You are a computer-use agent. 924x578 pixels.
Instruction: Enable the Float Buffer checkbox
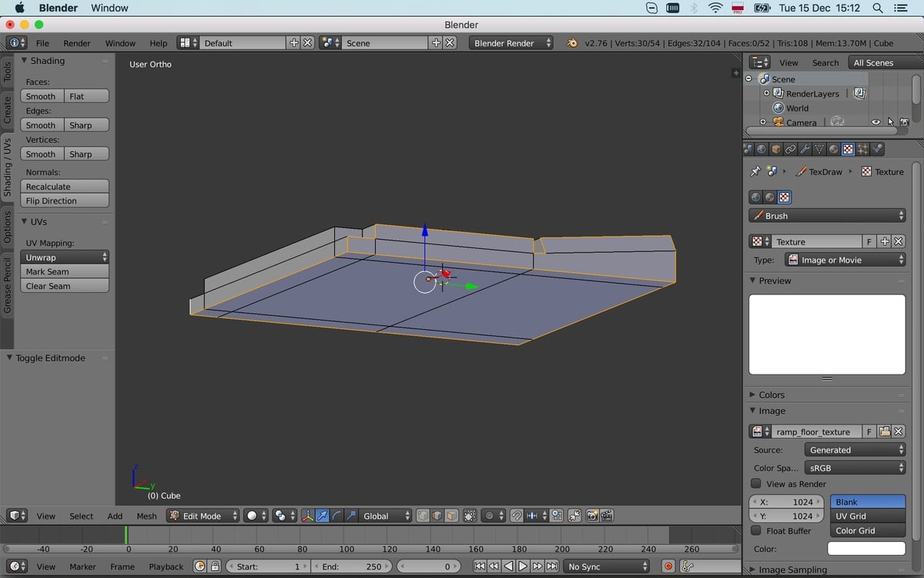coord(755,530)
